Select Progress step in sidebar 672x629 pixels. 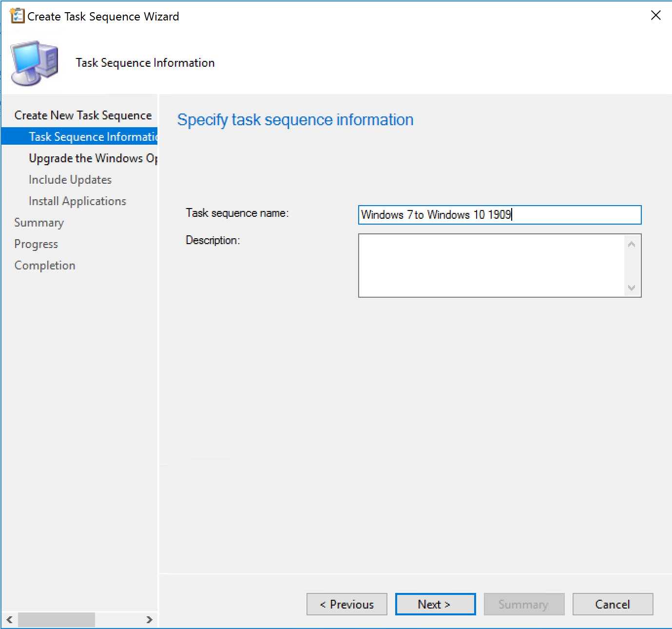(36, 244)
